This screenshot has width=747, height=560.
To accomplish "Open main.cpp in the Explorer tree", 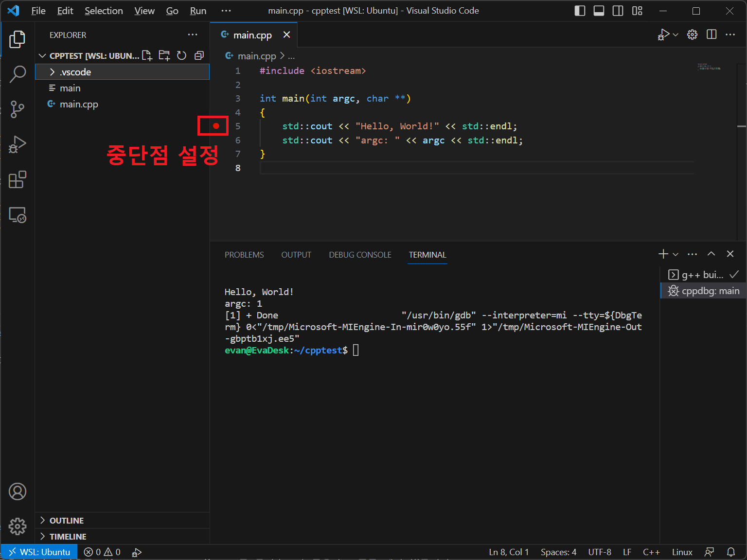I will pyautogui.click(x=79, y=104).
